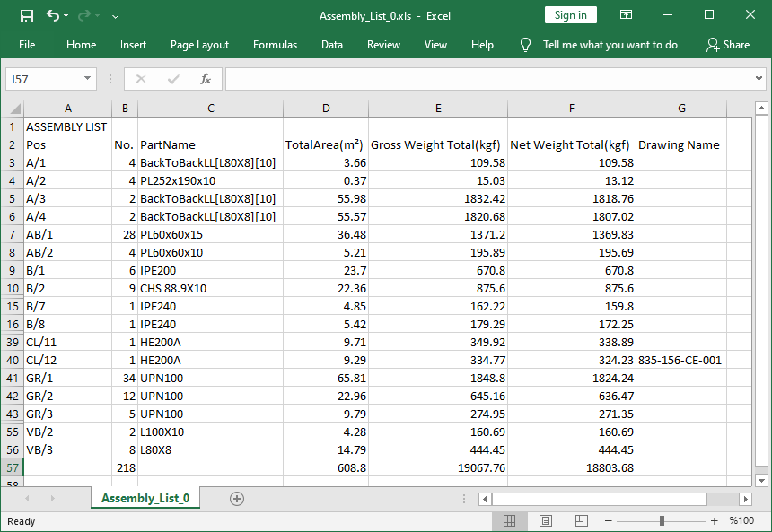
Task: Open the Customize Quick Access Toolbar dropdown
Action: point(116,15)
